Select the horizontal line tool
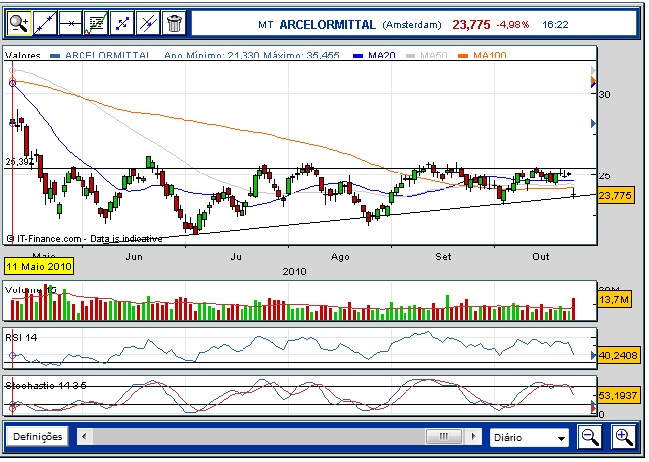Image resolution: width=649 pixels, height=462 pixels. (x=70, y=23)
